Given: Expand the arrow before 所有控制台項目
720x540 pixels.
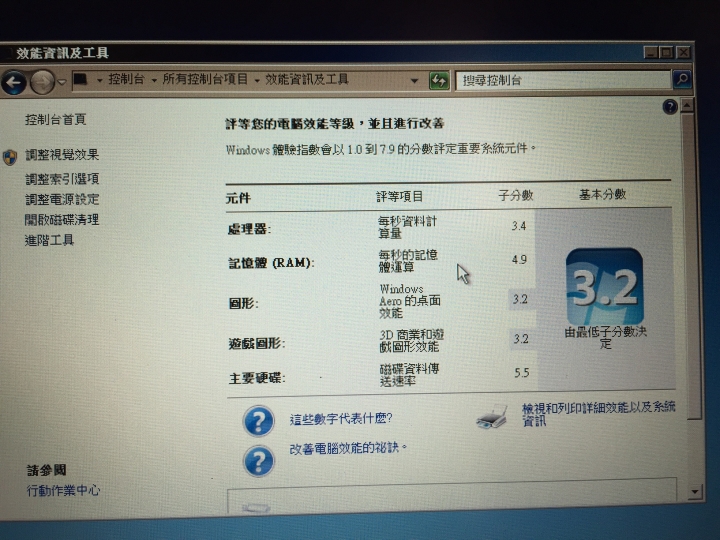Looking at the screenshot, I should click(154, 80).
